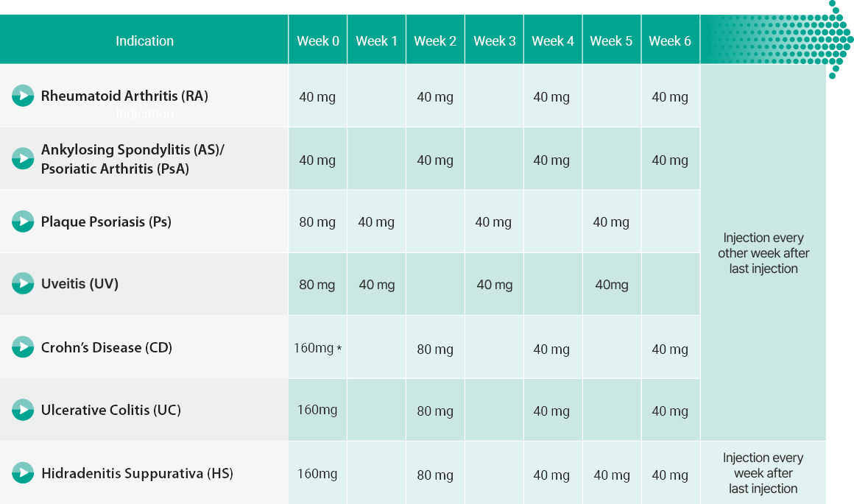
Task: Open the Crohn's Disease (CD) label
Action: click(x=107, y=347)
